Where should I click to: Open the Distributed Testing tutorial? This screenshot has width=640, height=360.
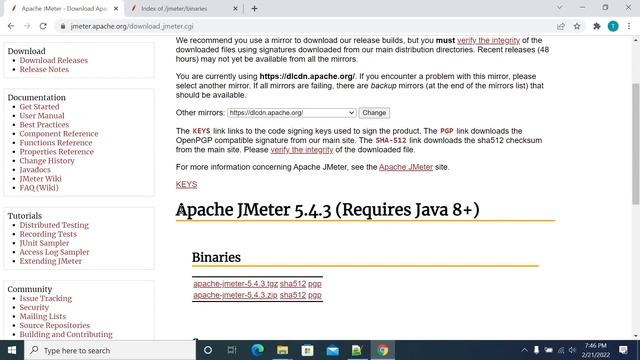[54, 225]
